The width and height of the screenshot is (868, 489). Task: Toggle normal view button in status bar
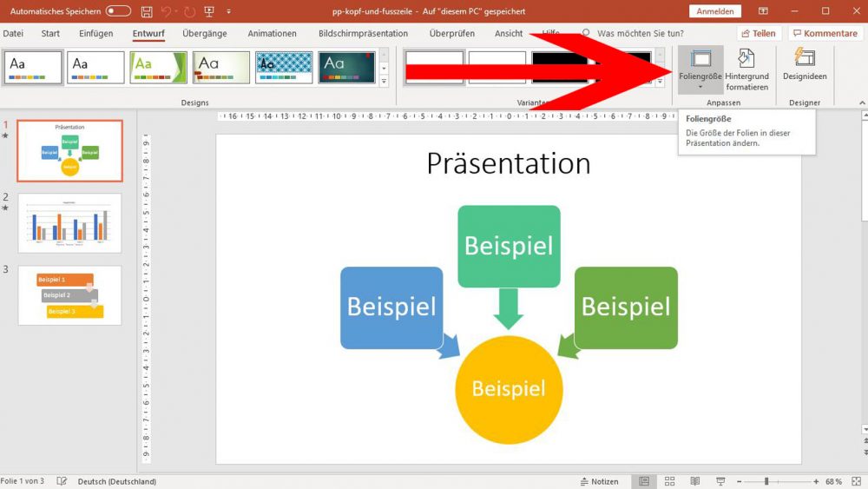tap(644, 481)
